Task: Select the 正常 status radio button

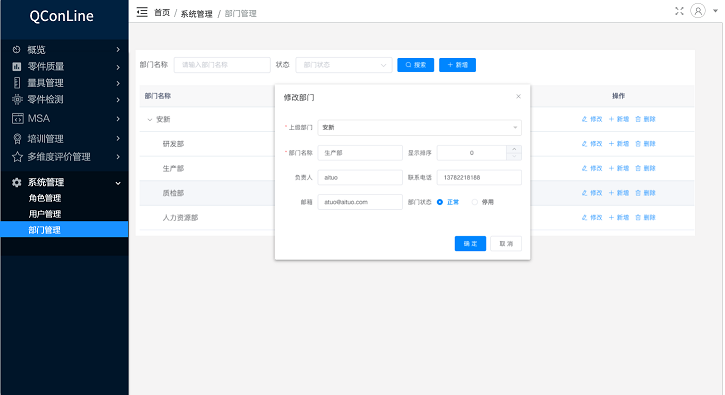Action: click(440, 202)
